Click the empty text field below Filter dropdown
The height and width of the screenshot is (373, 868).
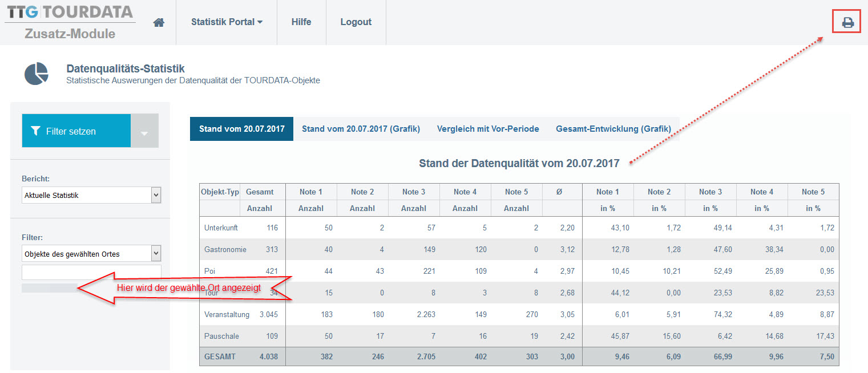point(91,272)
